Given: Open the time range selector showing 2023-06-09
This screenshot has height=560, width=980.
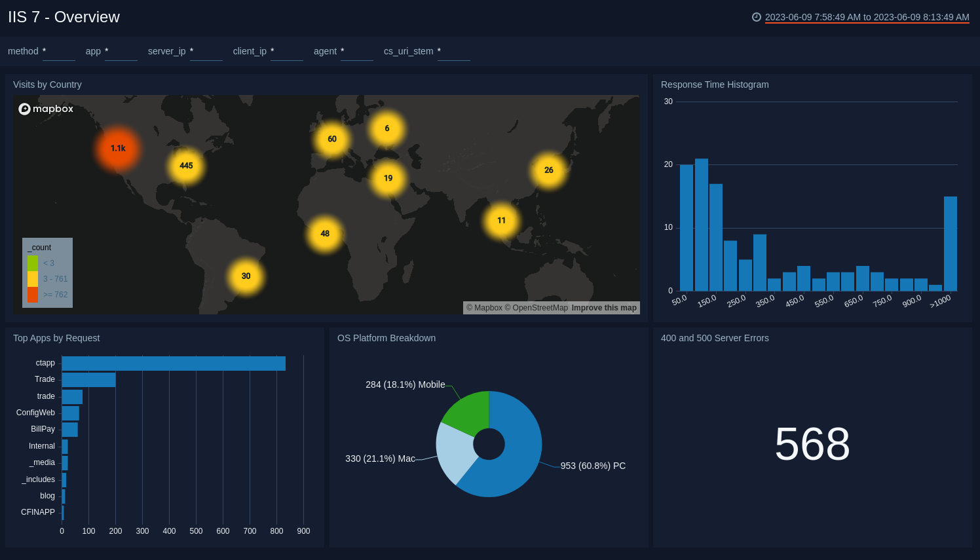Looking at the screenshot, I should pos(867,18).
